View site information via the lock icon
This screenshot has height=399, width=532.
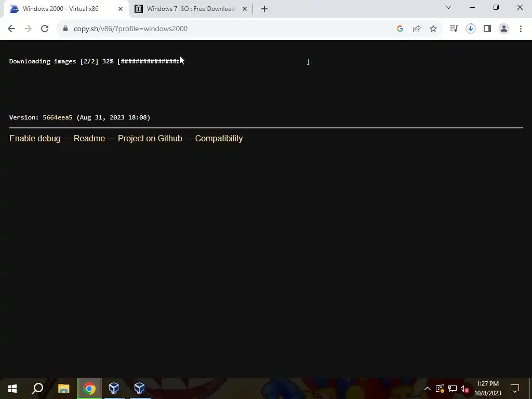coord(65,29)
